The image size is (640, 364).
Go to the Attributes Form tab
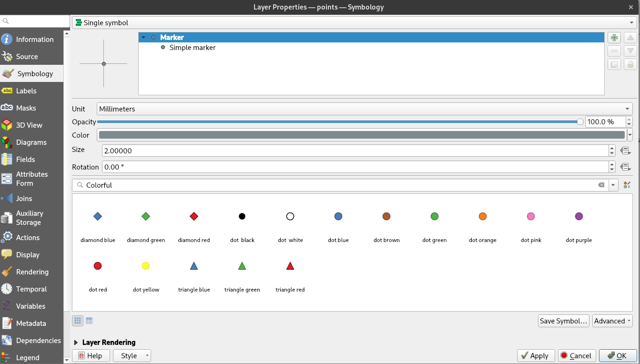(x=31, y=179)
